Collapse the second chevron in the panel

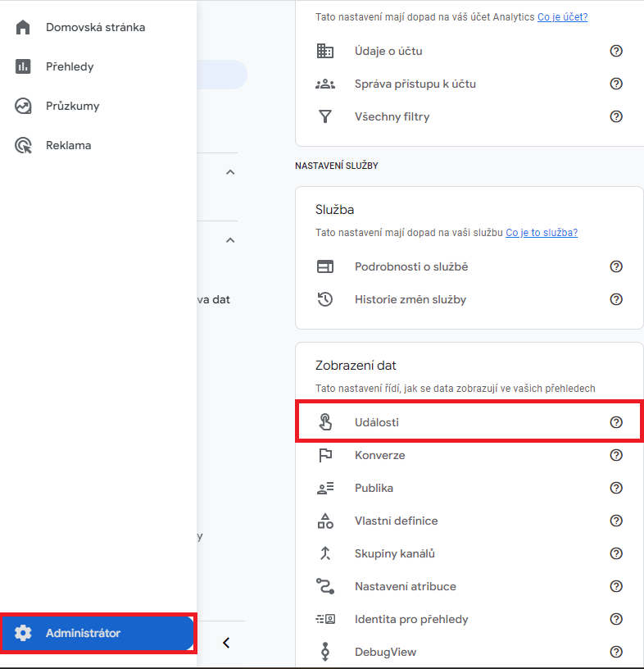(230, 239)
